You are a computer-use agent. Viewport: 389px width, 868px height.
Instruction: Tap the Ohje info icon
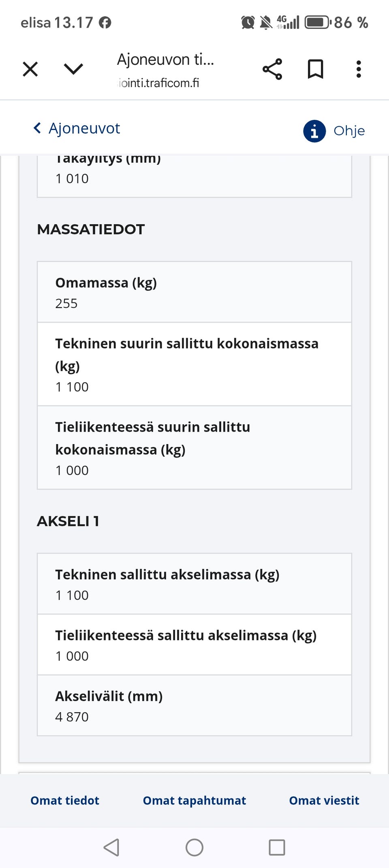(x=314, y=130)
